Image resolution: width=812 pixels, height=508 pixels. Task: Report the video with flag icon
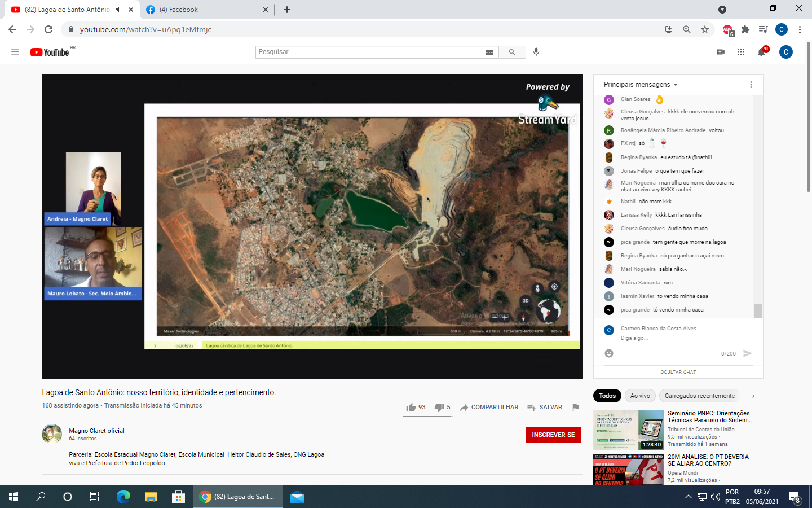tap(576, 407)
